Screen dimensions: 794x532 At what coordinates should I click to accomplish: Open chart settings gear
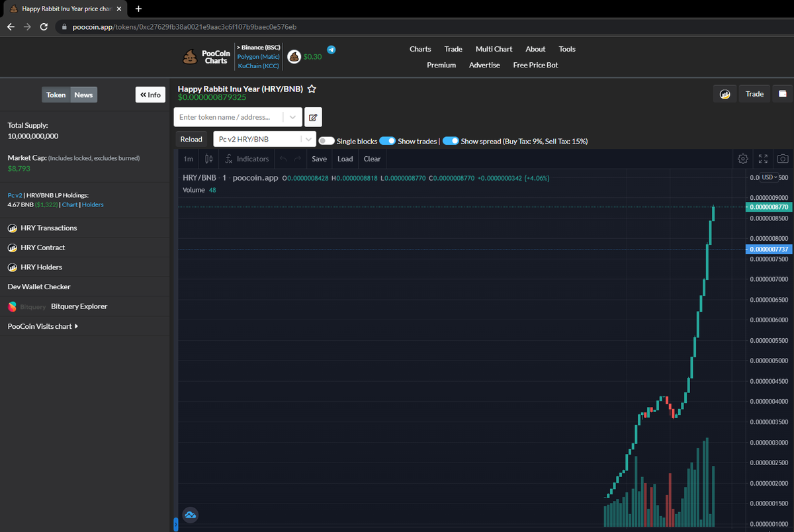click(743, 159)
